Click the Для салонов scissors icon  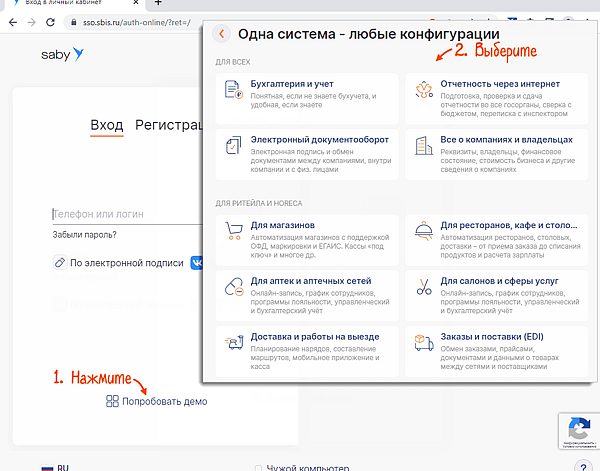click(x=423, y=289)
